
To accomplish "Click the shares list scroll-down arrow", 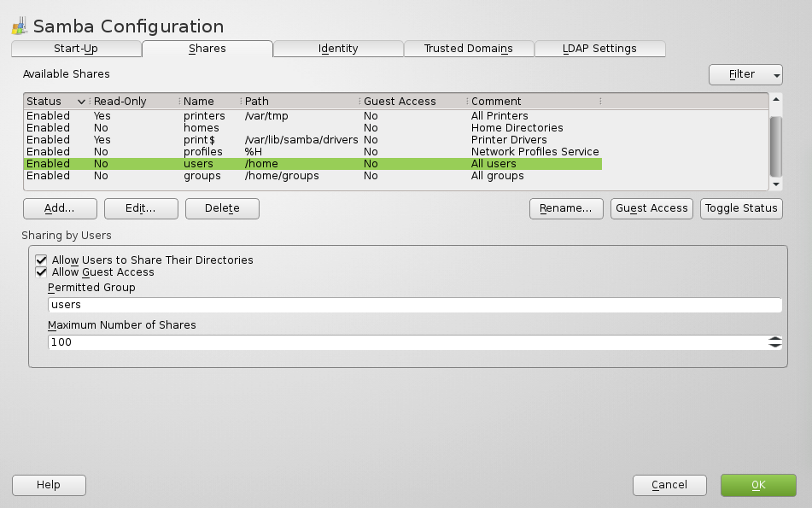I will tap(776, 184).
